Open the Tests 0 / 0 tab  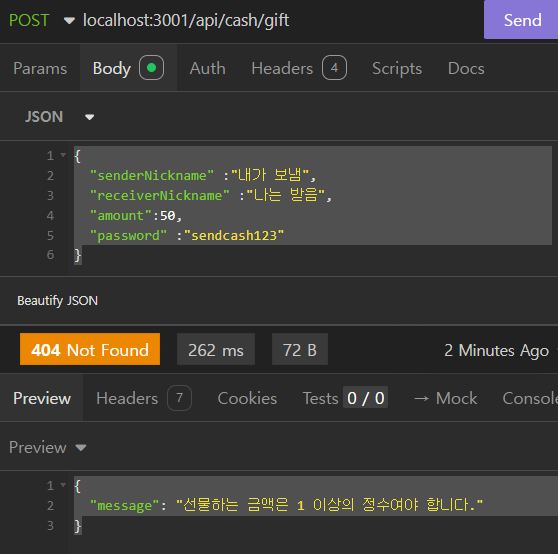pos(345,398)
